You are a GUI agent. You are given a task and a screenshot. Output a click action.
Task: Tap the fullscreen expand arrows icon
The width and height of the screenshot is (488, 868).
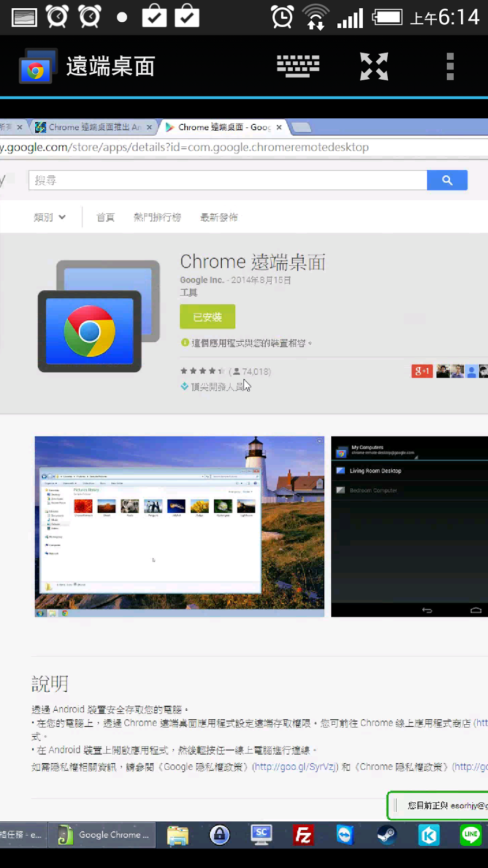click(x=374, y=66)
